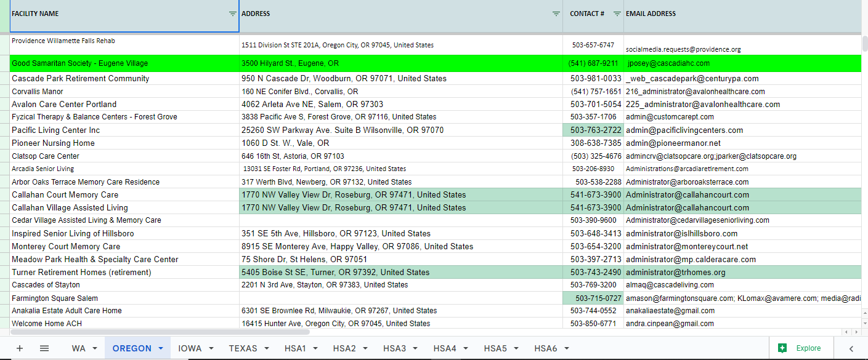Switch to the WA sheet tab
868x360 pixels.
[78, 348]
